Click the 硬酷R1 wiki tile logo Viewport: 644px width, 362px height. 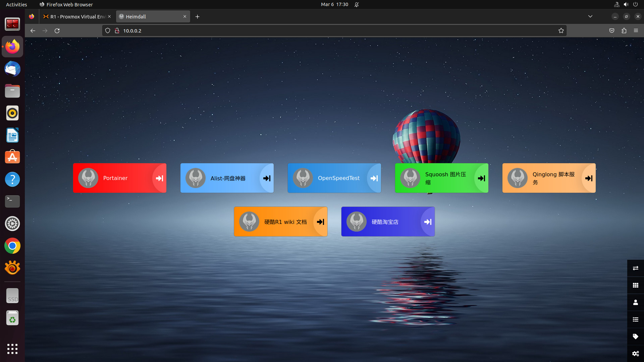point(249,222)
